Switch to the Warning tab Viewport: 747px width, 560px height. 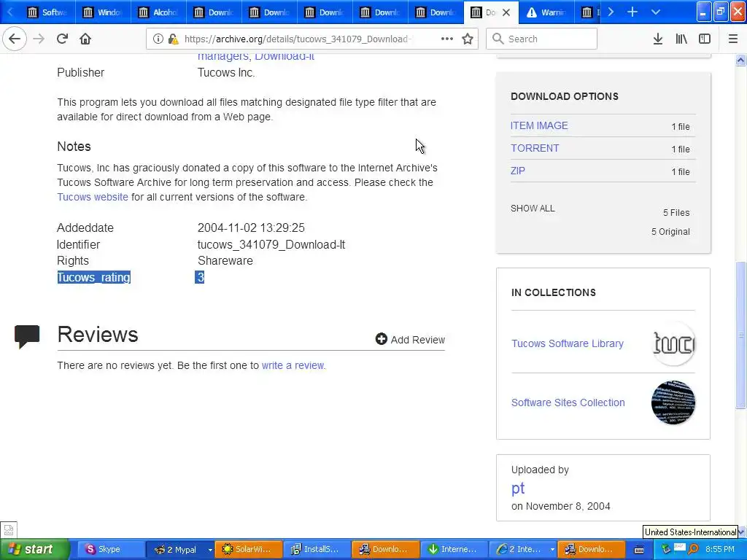[546, 12]
